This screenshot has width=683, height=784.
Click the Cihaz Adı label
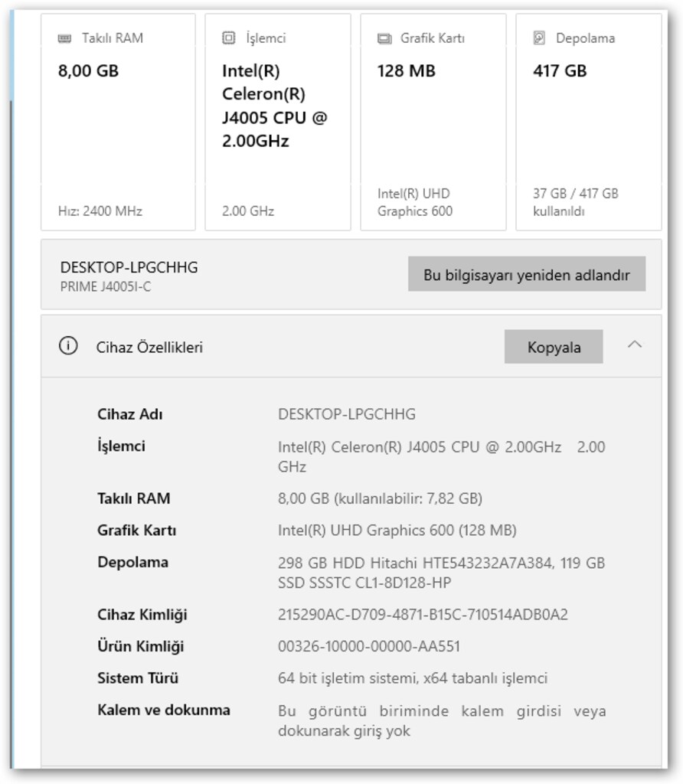tap(130, 414)
